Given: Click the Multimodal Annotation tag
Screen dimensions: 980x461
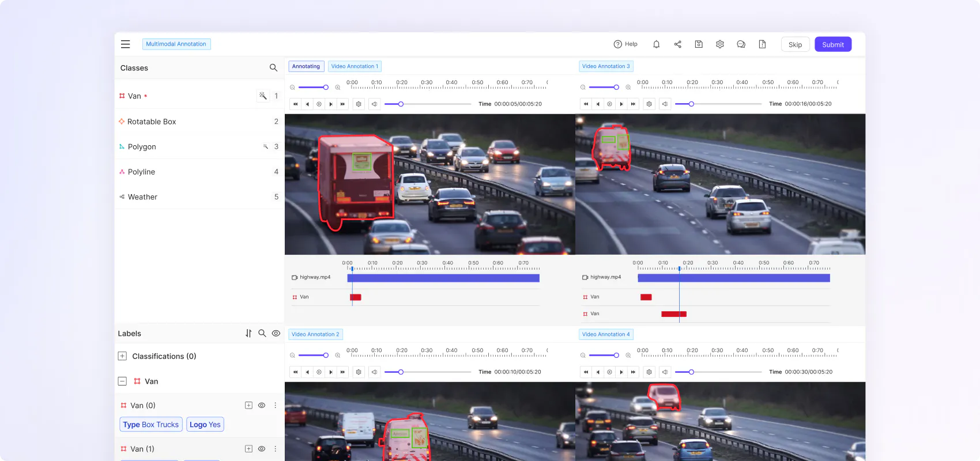Looking at the screenshot, I should point(176,44).
